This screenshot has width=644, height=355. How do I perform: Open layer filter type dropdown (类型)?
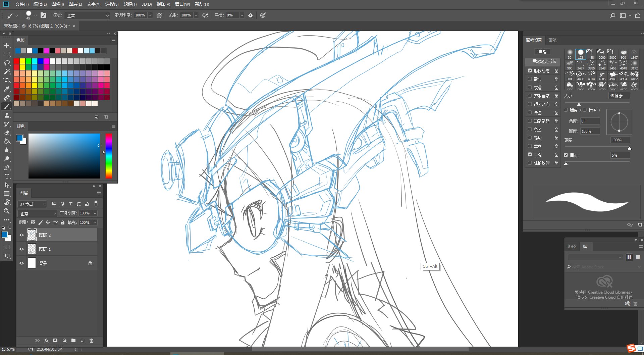[32, 204]
